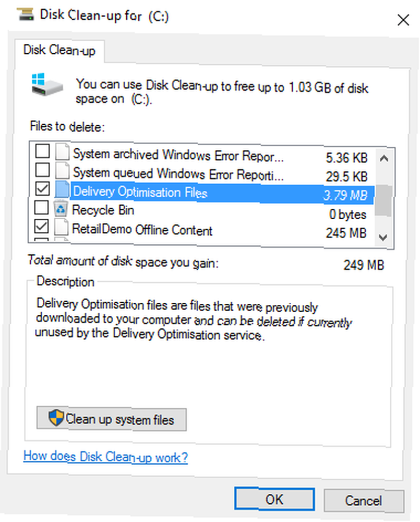Click the scroll up arrow of the file list
Viewport: 420px width, 522px height.
tap(383, 159)
